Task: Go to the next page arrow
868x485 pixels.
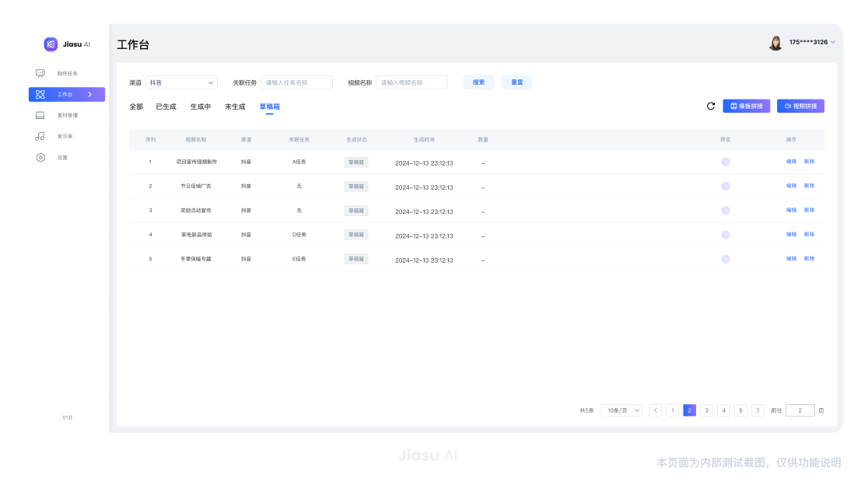Action: point(758,410)
